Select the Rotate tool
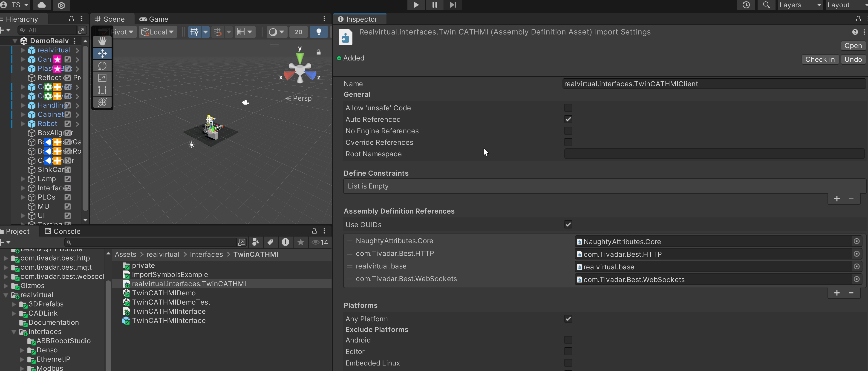Viewport: 868px width, 371px height. click(102, 66)
